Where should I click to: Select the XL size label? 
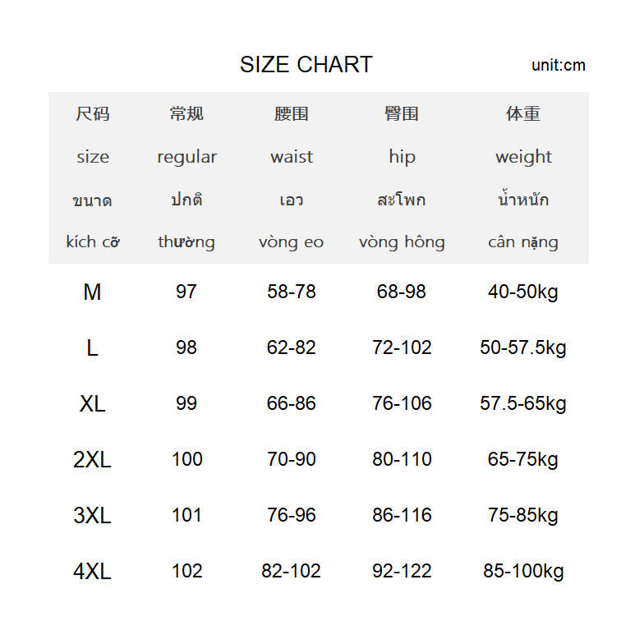pos(92,404)
